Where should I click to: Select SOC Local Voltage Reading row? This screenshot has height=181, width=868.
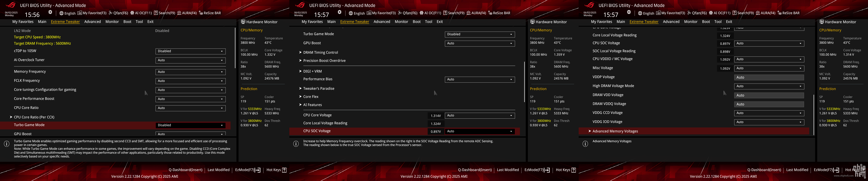click(694, 51)
